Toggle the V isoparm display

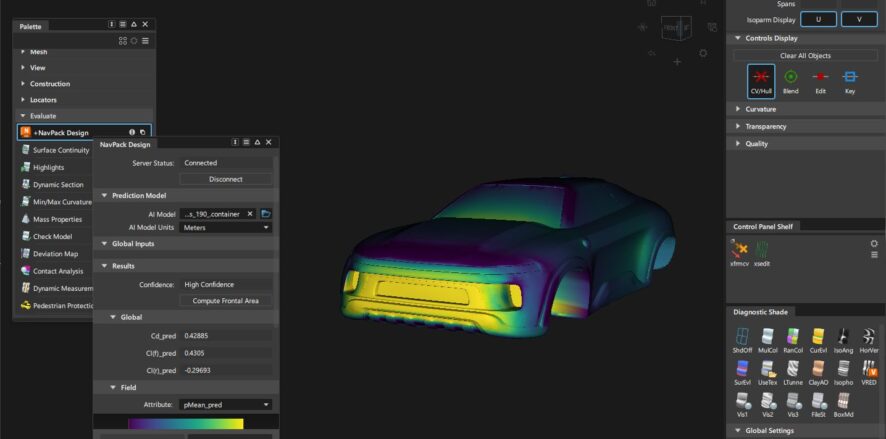858,19
